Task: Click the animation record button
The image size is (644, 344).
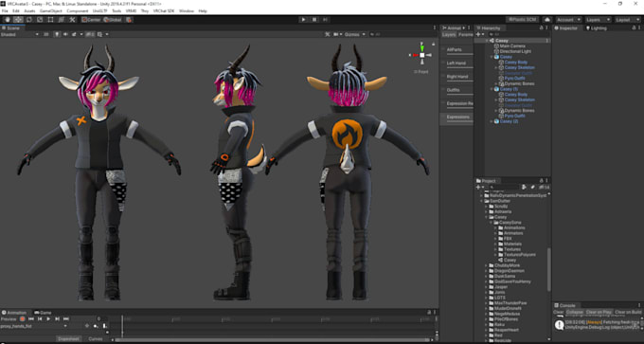Action: pos(22,319)
